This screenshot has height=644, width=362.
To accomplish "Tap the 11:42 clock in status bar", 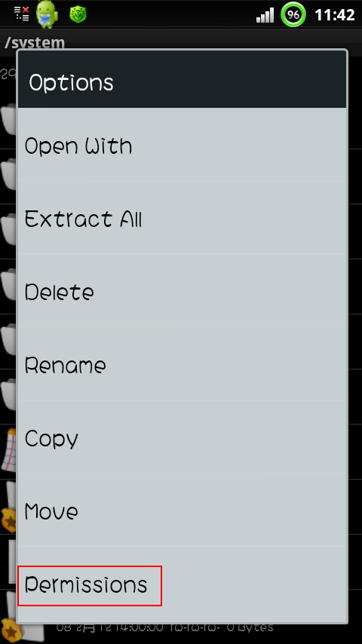I will point(334,15).
